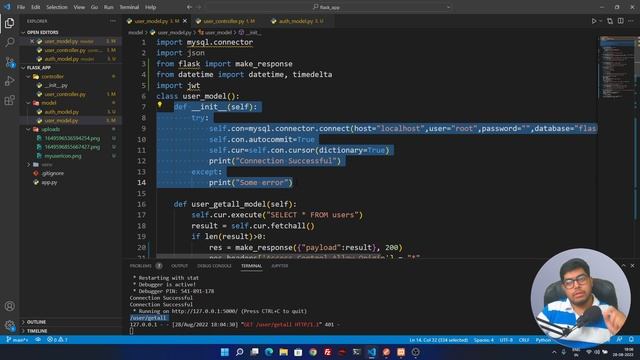Open app.py in the file tree
This screenshot has height=360, width=640.
(x=49, y=182)
